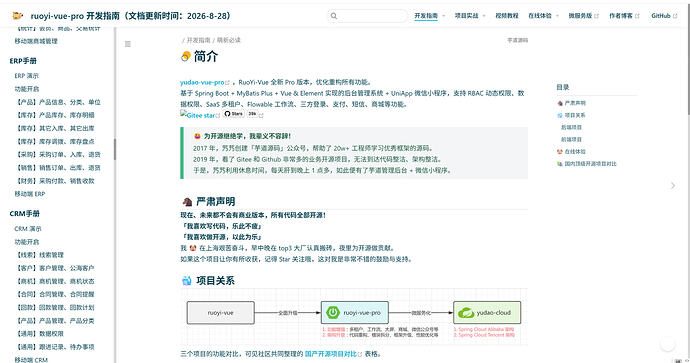This screenshot has height=363, width=690.
Task: Click the emoji icon beside 简介 heading
Action: pyautogui.click(x=186, y=56)
